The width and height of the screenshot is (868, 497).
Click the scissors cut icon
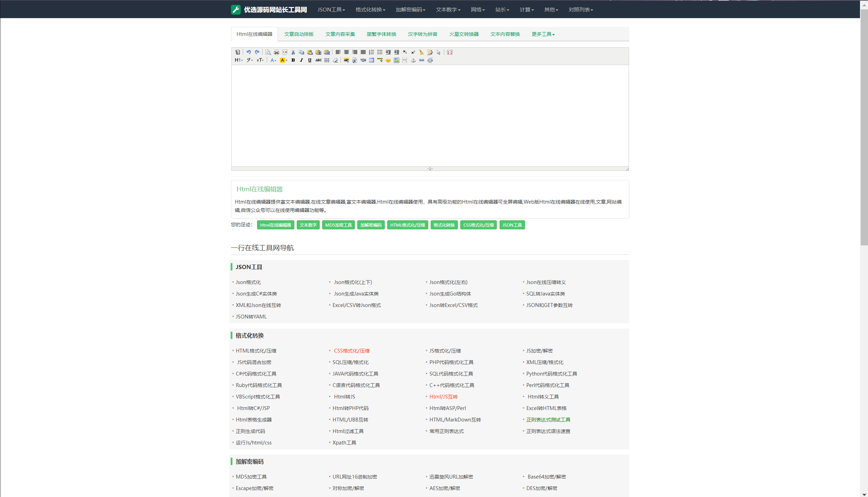(293, 52)
